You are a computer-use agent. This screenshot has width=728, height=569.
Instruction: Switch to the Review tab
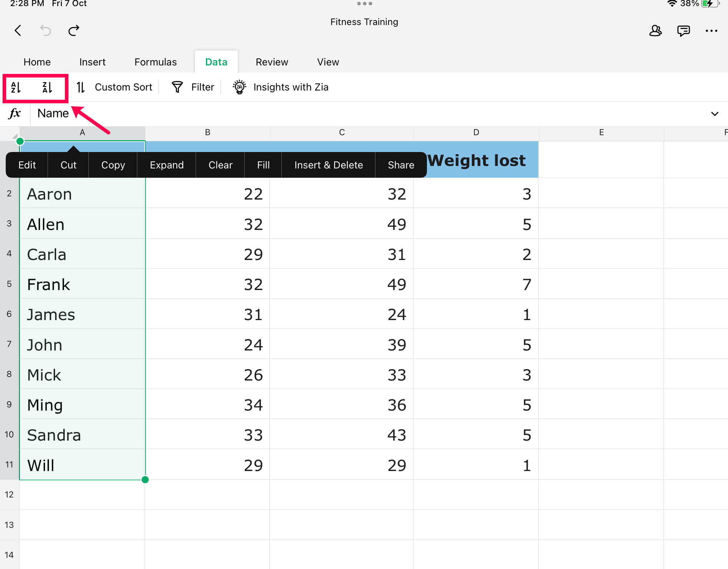coord(272,62)
